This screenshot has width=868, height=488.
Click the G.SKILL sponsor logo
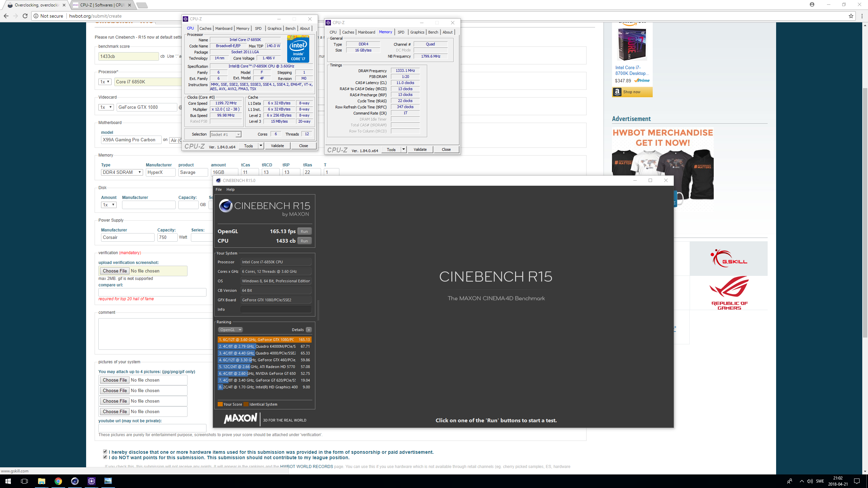728,259
